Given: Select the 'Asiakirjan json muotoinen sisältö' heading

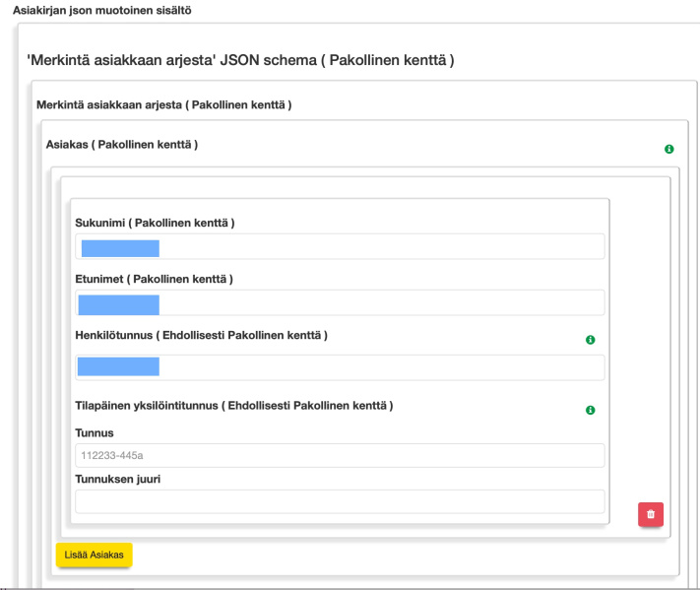Looking at the screenshot, I should [x=102, y=10].
